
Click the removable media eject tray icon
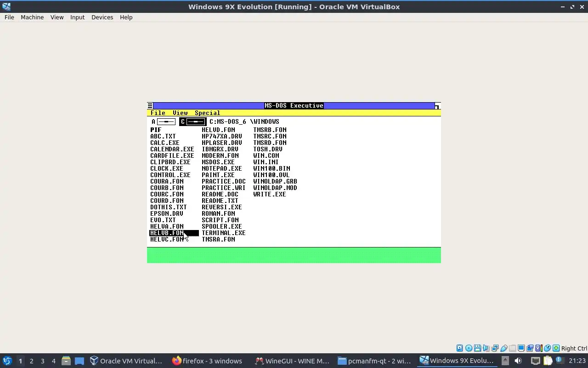(505, 361)
